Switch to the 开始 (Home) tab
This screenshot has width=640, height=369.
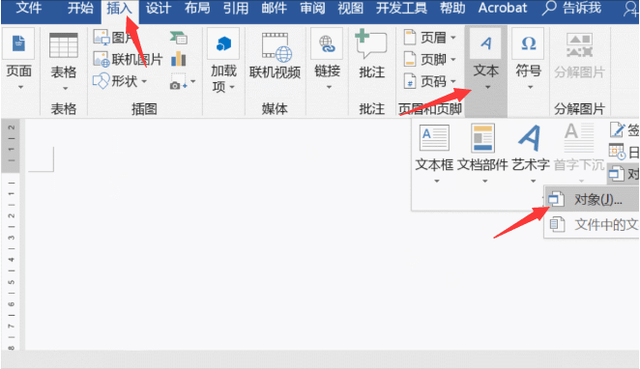click(x=80, y=8)
